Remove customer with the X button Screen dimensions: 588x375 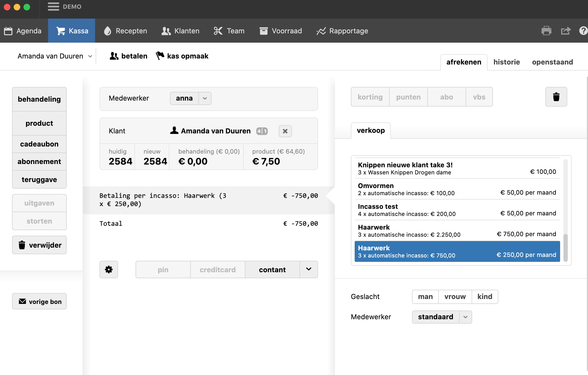285,131
